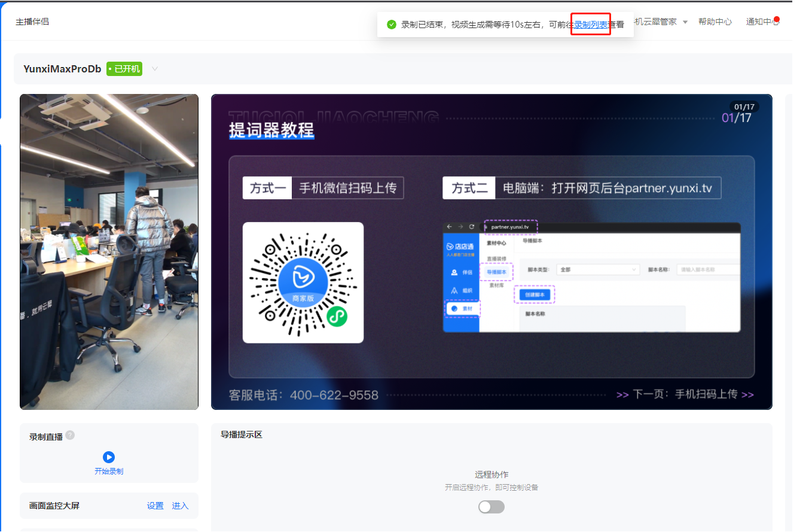Click the blue 开始录制 play icon
This screenshot has height=532, width=812.
pyautogui.click(x=109, y=457)
